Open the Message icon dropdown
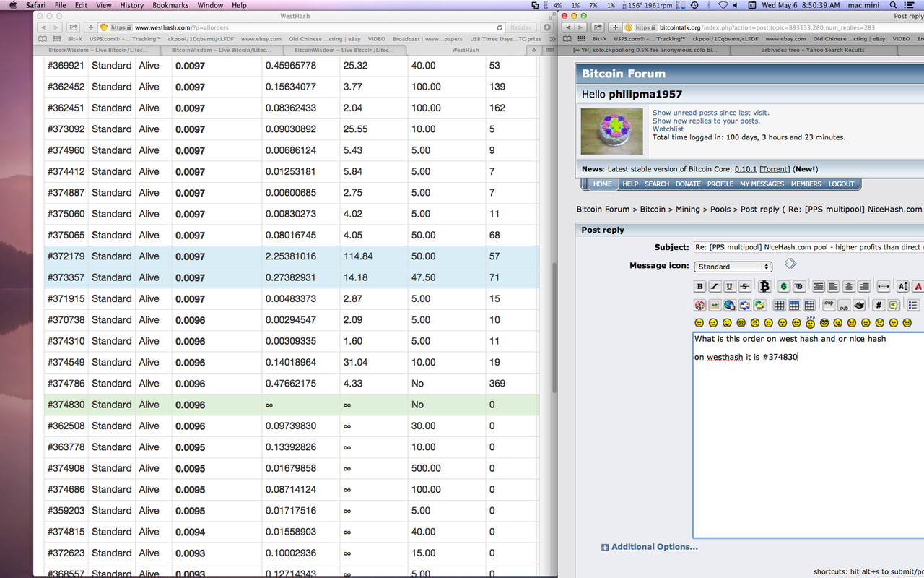Screen dimensions: 924x578 (733, 267)
